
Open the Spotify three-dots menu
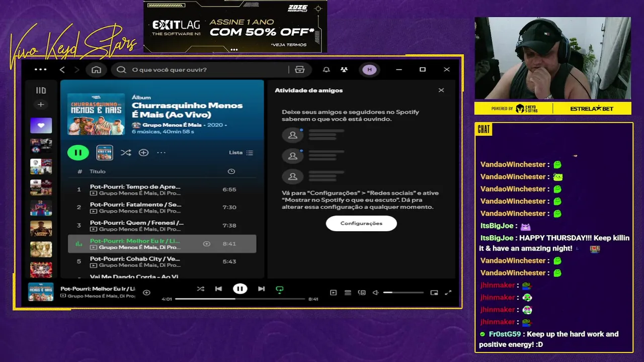(x=40, y=70)
